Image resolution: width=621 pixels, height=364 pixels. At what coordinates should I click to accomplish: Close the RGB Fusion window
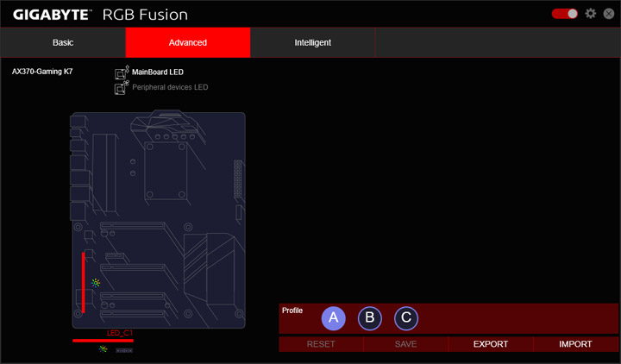pyautogui.click(x=609, y=14)
